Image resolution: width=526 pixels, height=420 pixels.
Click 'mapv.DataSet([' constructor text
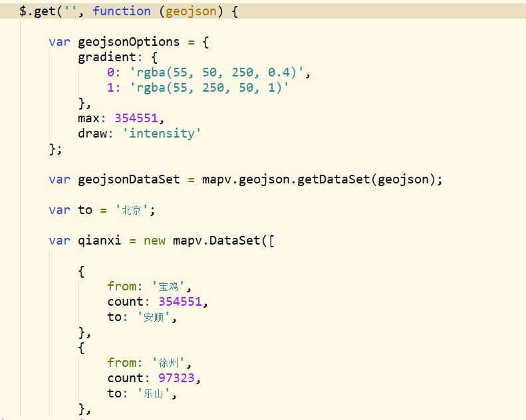click(x=223, y=241)
